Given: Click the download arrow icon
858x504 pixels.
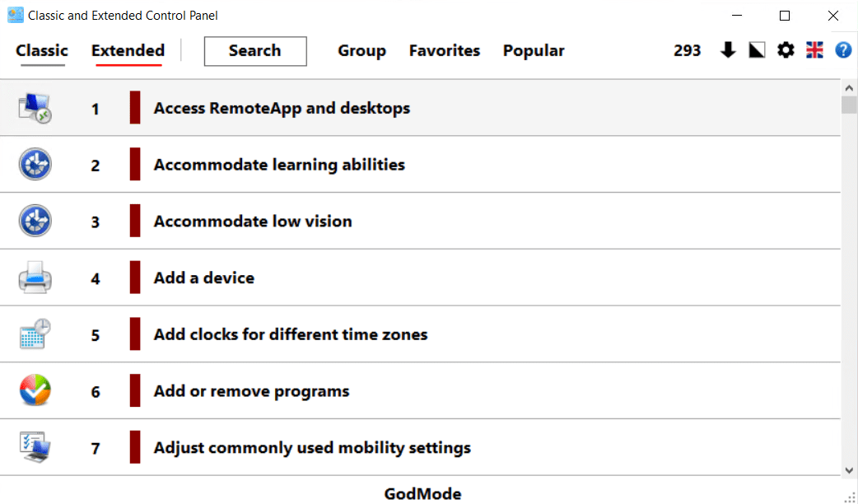Looking at the screenshot, I should coord(728,50).
